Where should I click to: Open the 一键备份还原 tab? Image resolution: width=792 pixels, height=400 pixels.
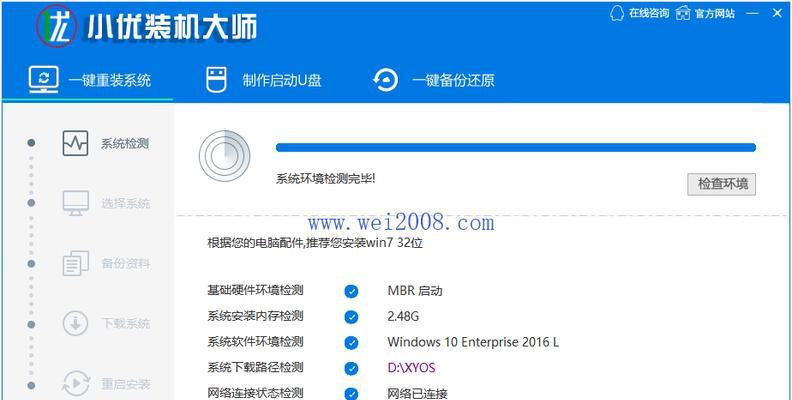click(x=434, y=80)
